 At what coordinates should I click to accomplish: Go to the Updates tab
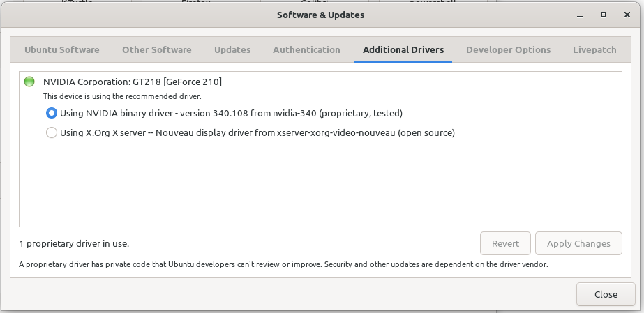click(232, 49)
